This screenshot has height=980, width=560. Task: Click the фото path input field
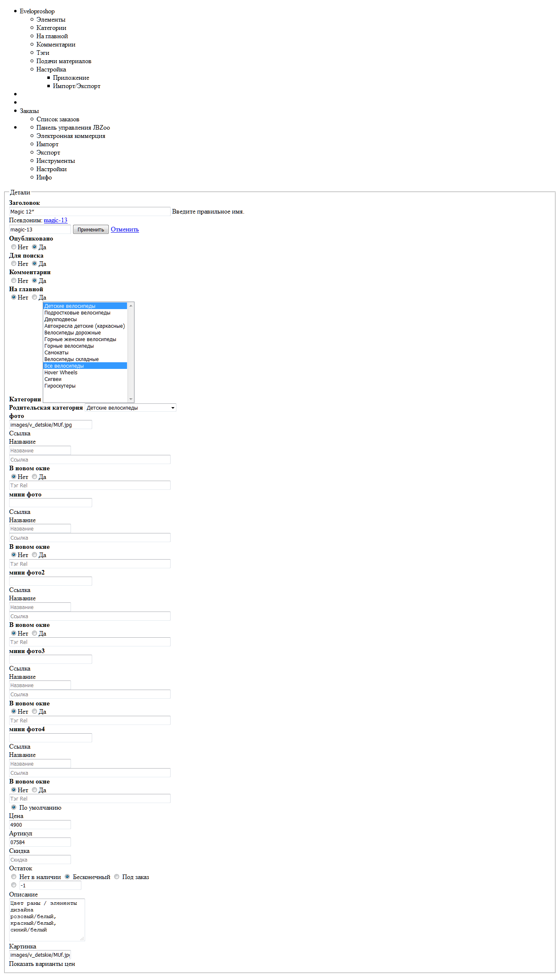click(x=51, y=425)
